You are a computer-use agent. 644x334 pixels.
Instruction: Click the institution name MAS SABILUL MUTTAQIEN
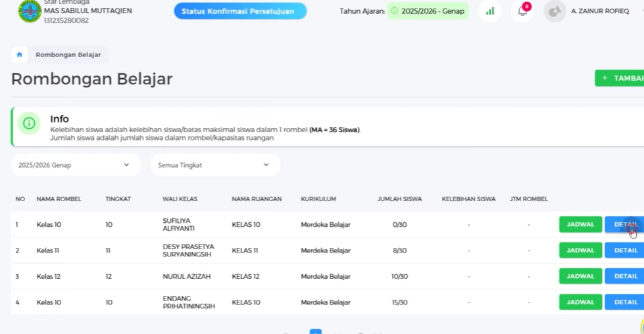[x=88, y=11]
